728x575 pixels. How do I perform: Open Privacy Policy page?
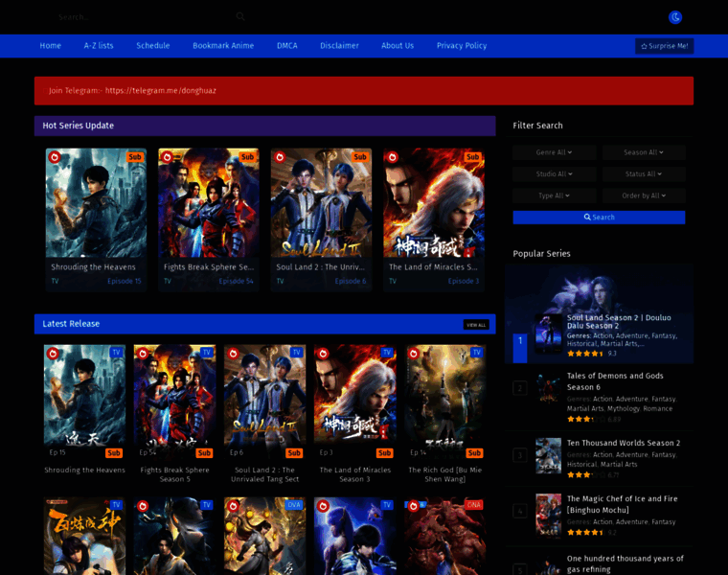[462, 45]
